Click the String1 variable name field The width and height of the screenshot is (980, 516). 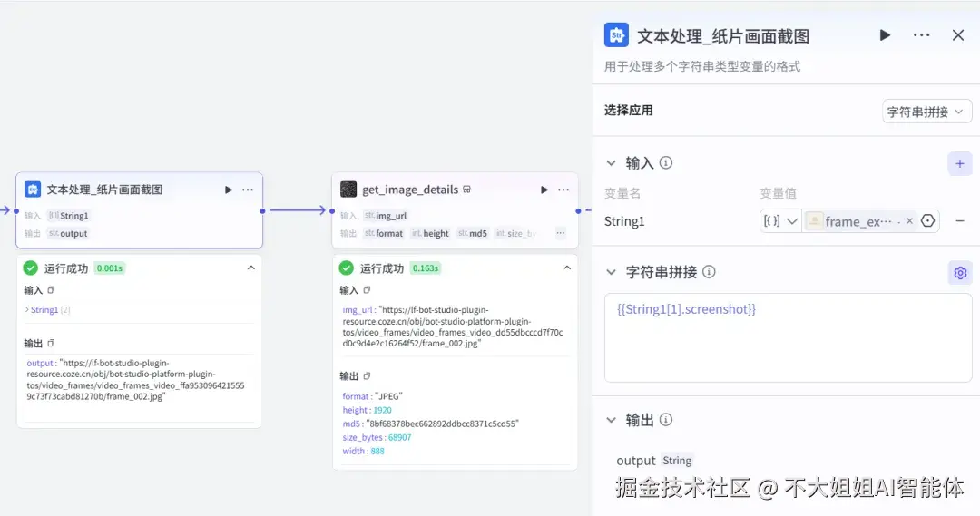tap(624, 221)
